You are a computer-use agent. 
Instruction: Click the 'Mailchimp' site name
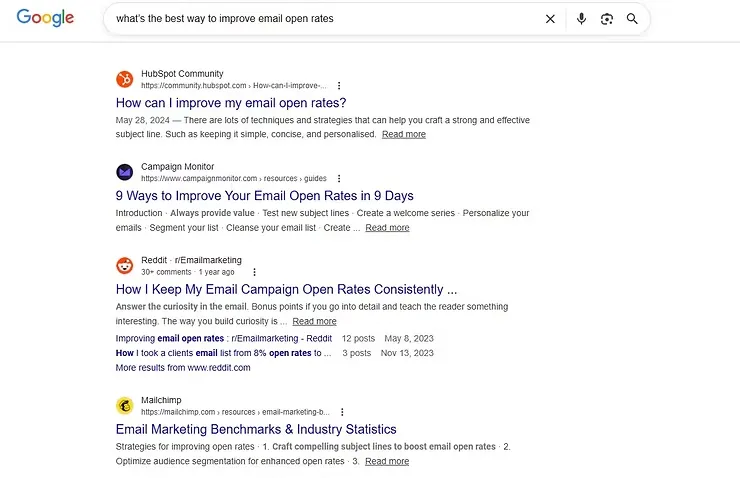click(161, 400)
